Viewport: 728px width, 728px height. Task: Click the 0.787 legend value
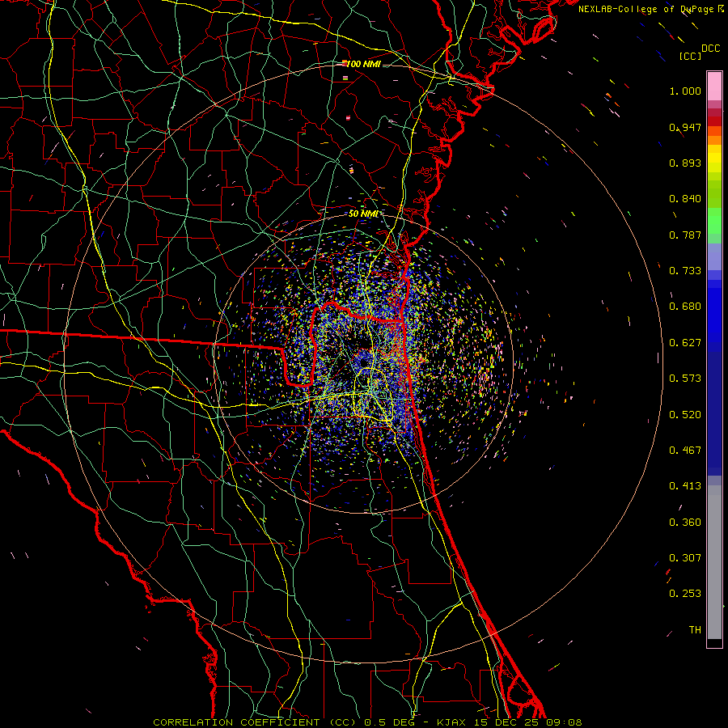tap(685, 235)
